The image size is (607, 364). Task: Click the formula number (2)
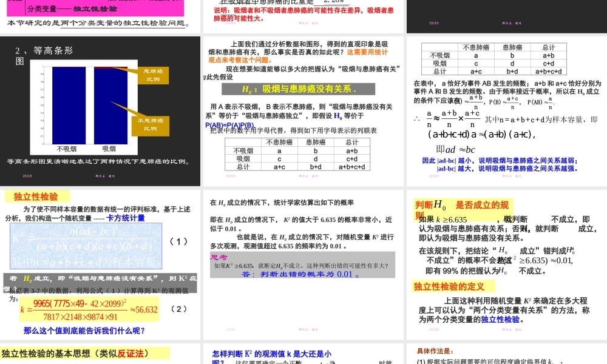pyautogui.click(x=178, y=309)
